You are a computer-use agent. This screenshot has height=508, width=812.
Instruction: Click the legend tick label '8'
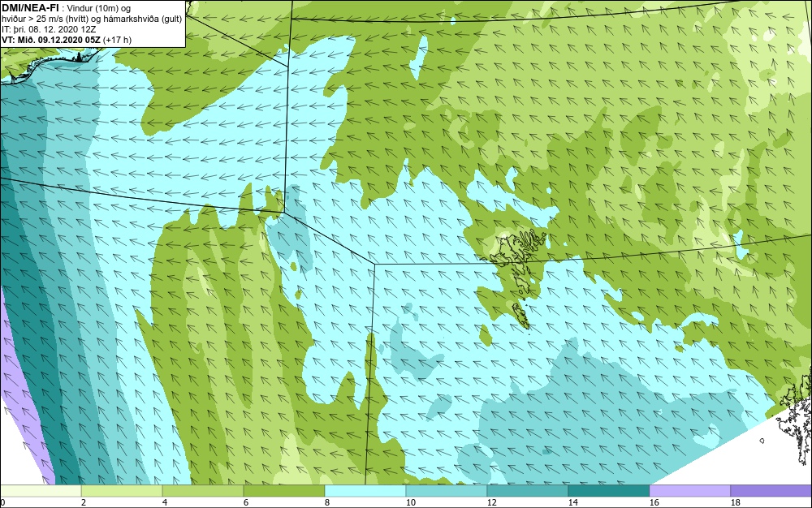click(326, 502)
